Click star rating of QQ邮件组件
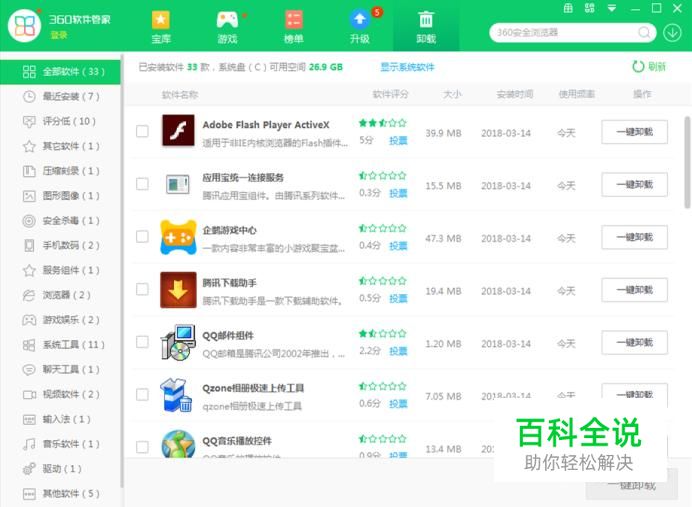Image resolution: width=692 pixels, height=507 pixels. pos(382,334)
